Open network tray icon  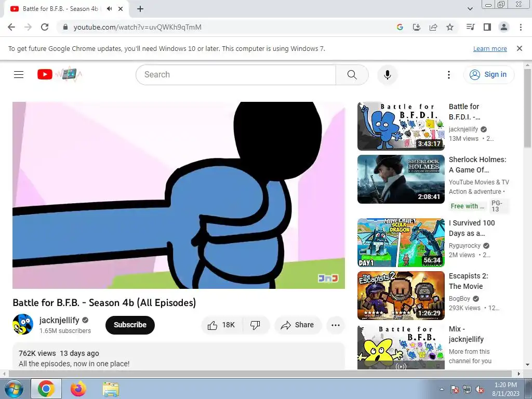[467, 390]
